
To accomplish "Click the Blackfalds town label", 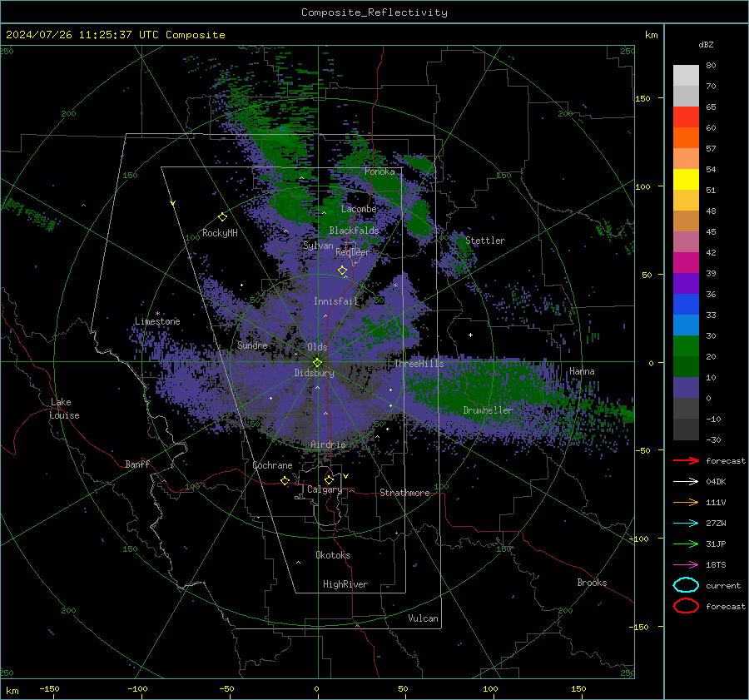I will point(354,231).
